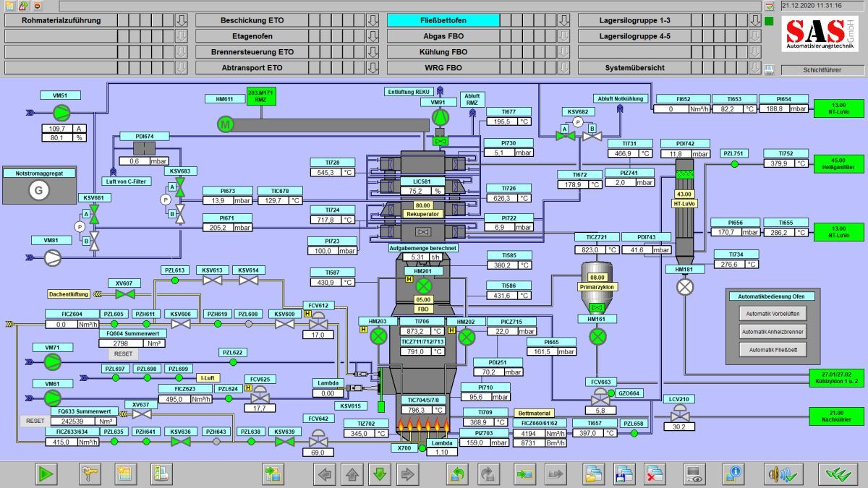Toggle the VM51 fan symbol
The width and height of the screenshot is (868, 488).
(60, 111)
